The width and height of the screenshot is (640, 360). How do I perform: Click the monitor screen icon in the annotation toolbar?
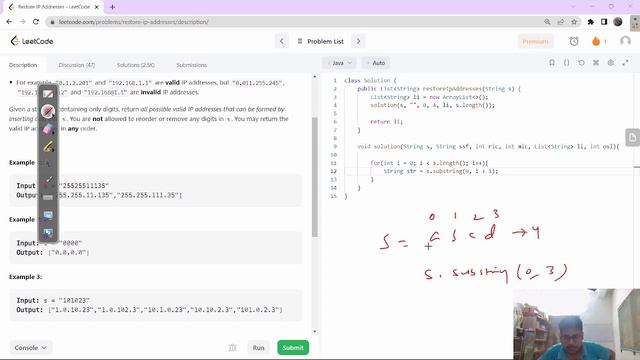(x=48, y=215)
